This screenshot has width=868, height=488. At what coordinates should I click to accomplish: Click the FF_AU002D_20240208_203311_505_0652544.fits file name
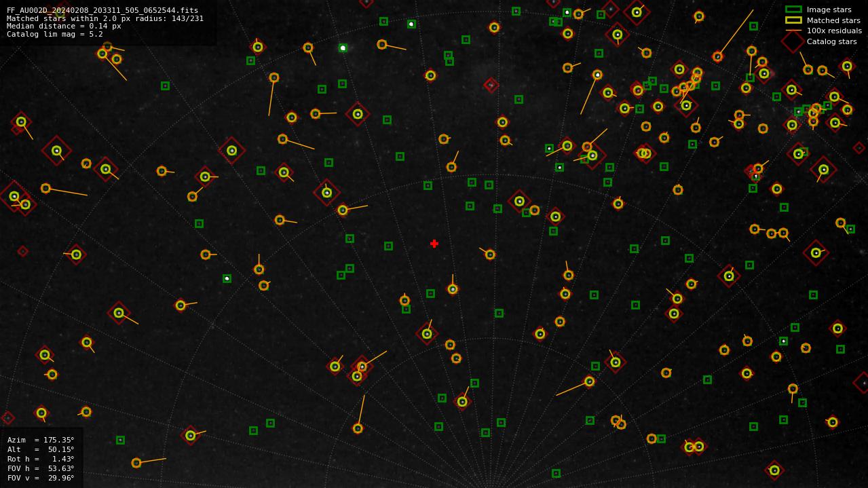pos(102,10)
